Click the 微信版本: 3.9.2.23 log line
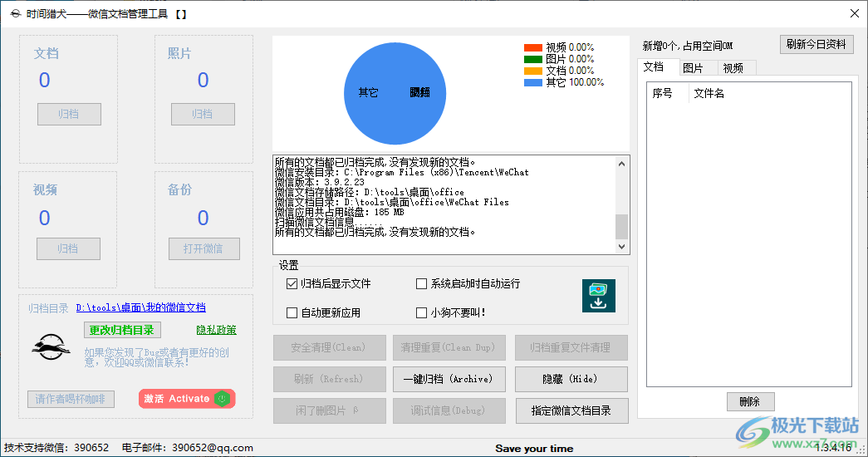 320,182
